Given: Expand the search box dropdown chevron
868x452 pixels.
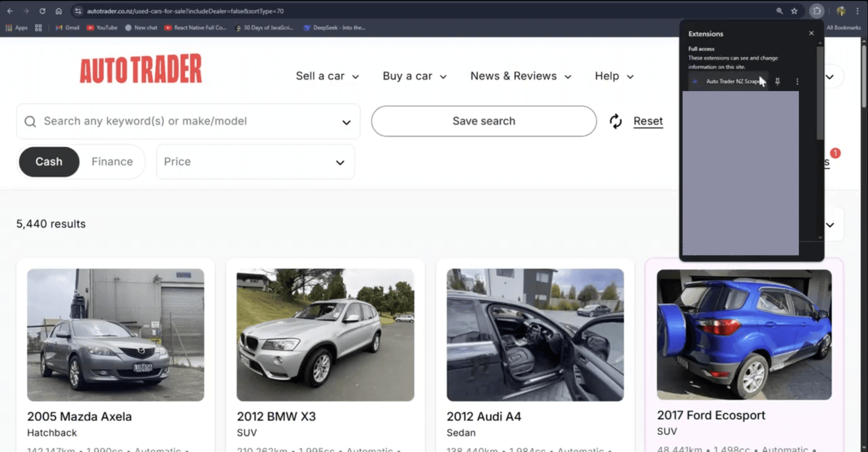Looking at the screenshot, I should tap(346, 122).
